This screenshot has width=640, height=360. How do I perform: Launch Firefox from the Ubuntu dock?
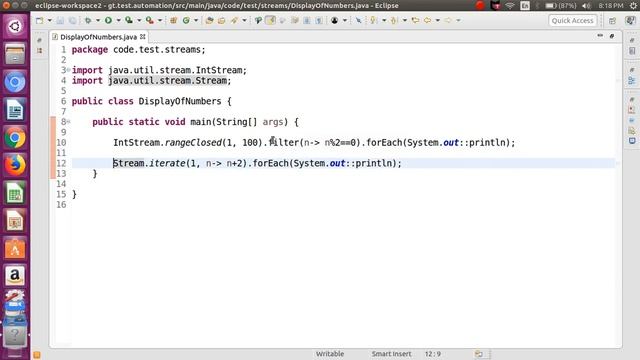coord(15,165)
